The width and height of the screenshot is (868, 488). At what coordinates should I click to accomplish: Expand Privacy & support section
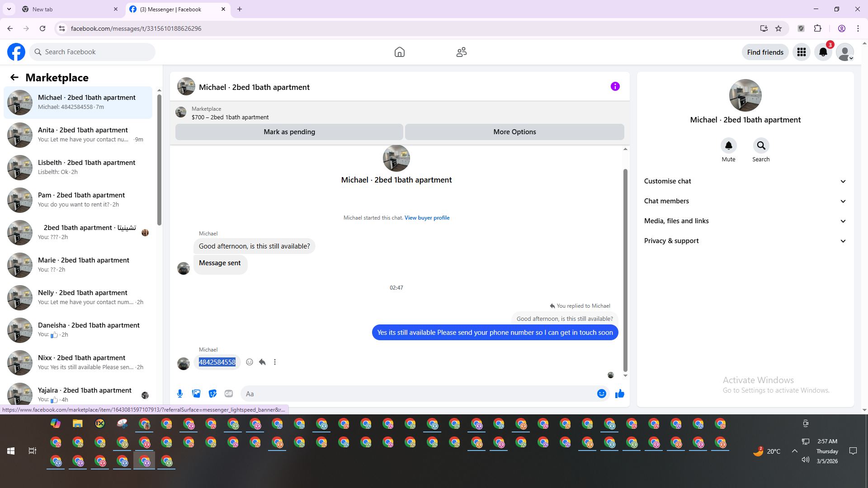coord(745,241)
